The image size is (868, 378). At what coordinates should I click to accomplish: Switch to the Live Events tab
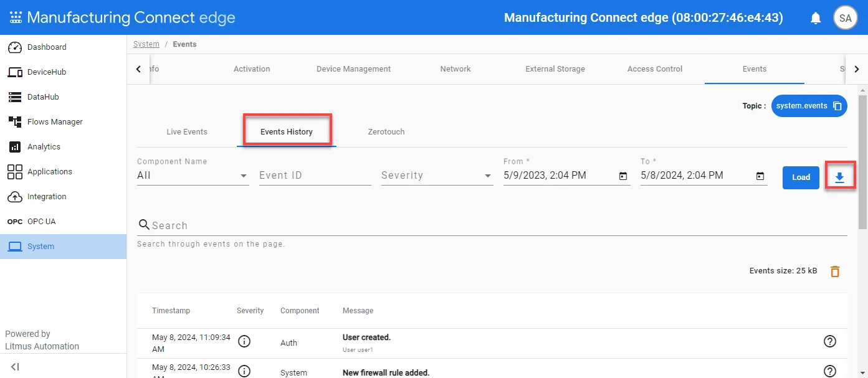click(187, 132)
